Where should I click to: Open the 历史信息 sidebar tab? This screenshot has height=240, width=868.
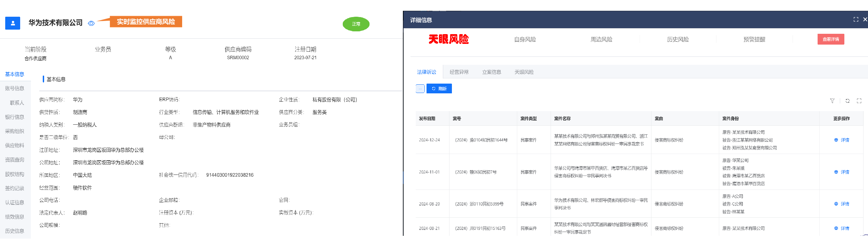click(x=15, y=231)
